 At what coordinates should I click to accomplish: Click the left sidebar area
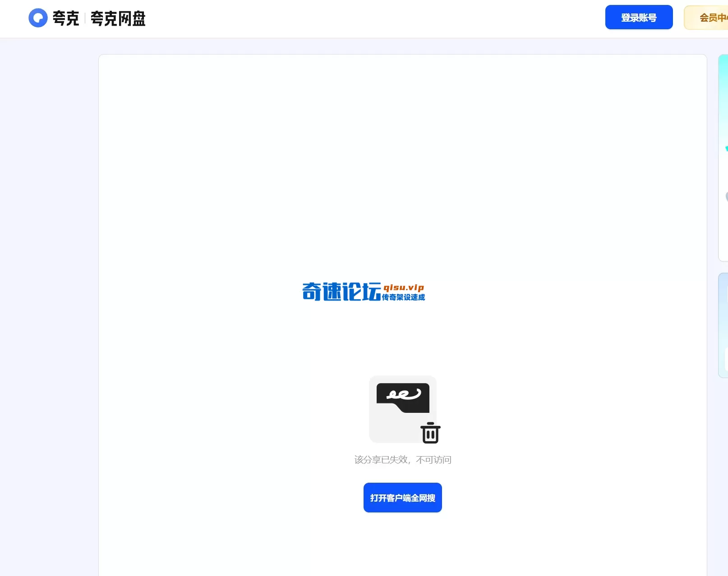49,288
